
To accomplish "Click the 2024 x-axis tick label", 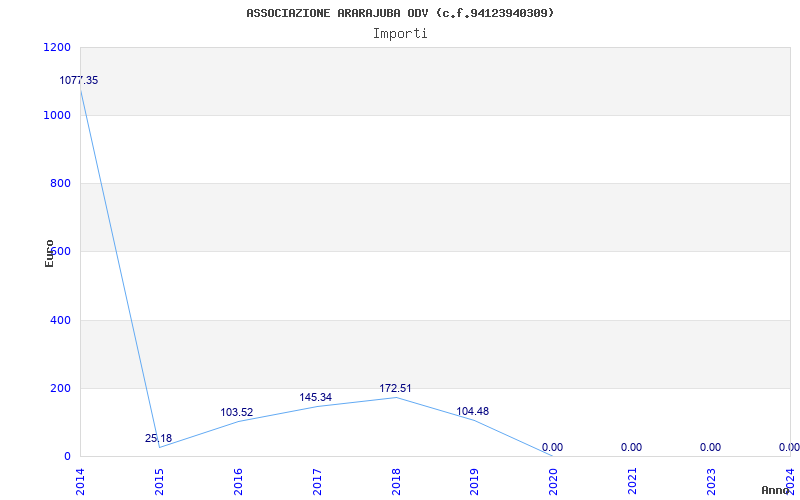I will click(790, 481).
